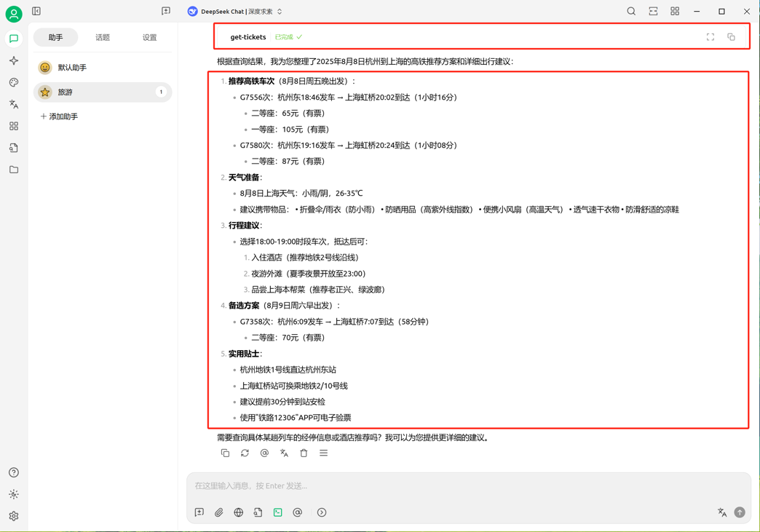This screenshot has height=532, width=760.
Task: Switch to the 助手 tab
Action: coord(55,37)
